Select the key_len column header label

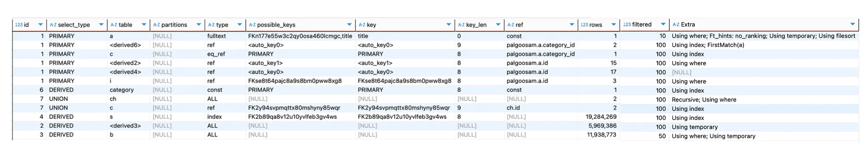point(476,25)
